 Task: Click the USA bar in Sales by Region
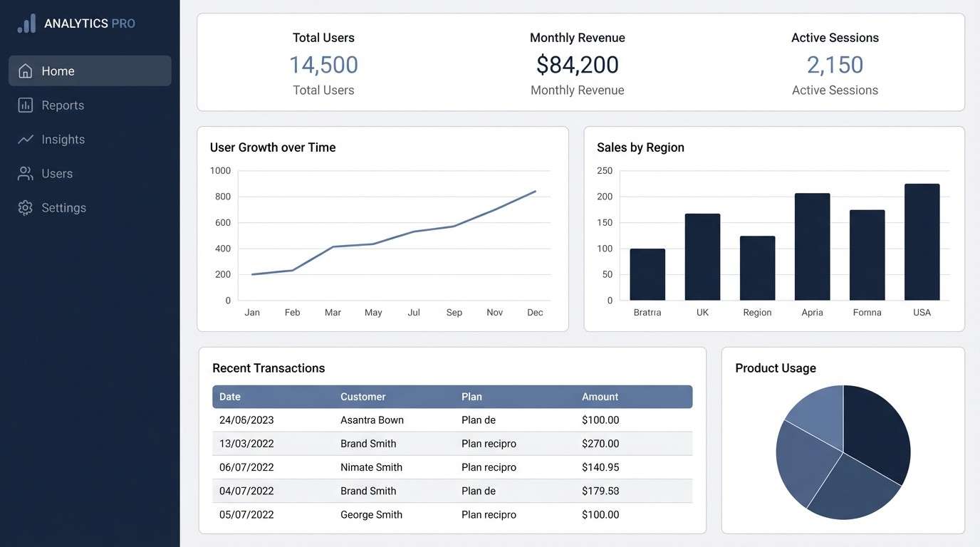tap(922, 242)
